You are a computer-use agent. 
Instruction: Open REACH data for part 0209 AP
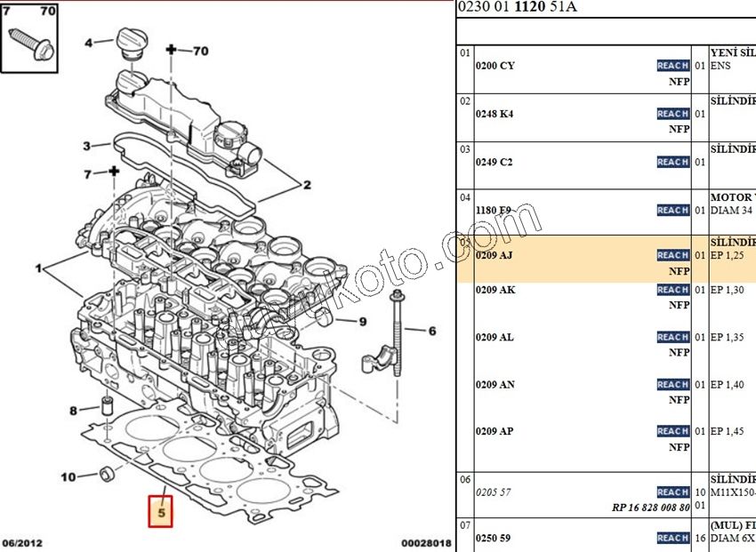672,432
